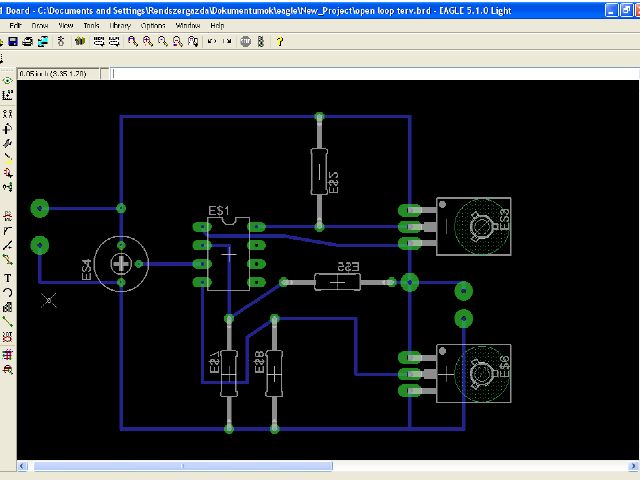The image size is (640, 480).
Task: Click the grid size coordinate button
Action: (x=58, y=74)
